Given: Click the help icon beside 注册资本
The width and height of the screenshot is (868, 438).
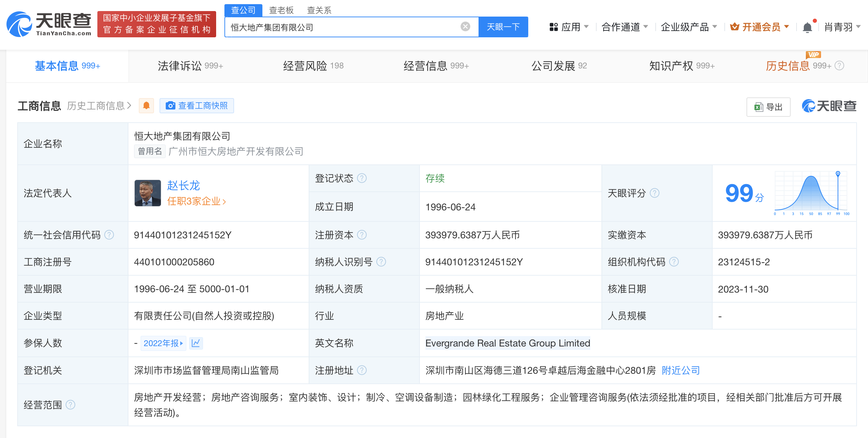Looking at the screenshot, I should (362, 235).
